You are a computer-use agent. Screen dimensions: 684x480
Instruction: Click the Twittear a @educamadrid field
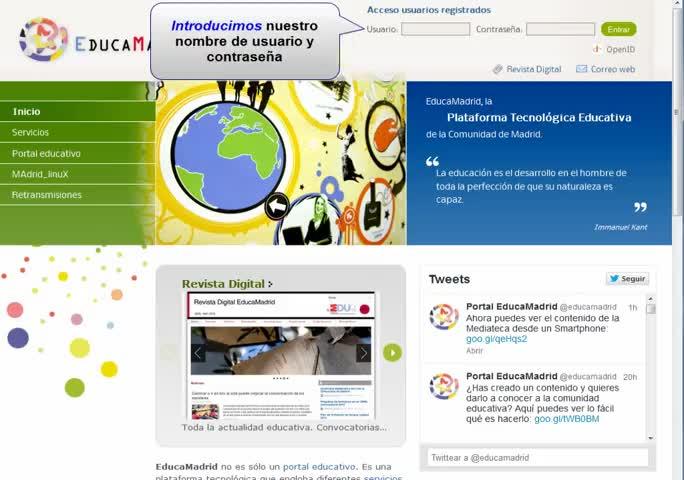(537, 458)
